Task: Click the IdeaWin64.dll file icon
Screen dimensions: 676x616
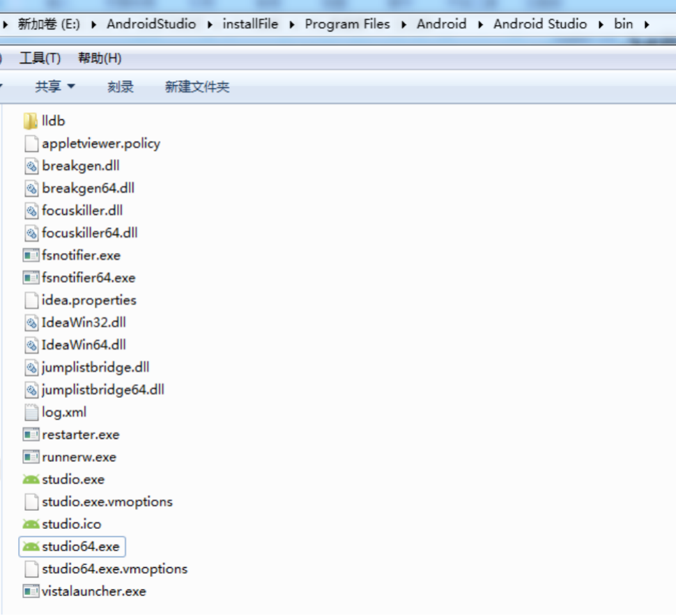Action: tap(31, 346)
